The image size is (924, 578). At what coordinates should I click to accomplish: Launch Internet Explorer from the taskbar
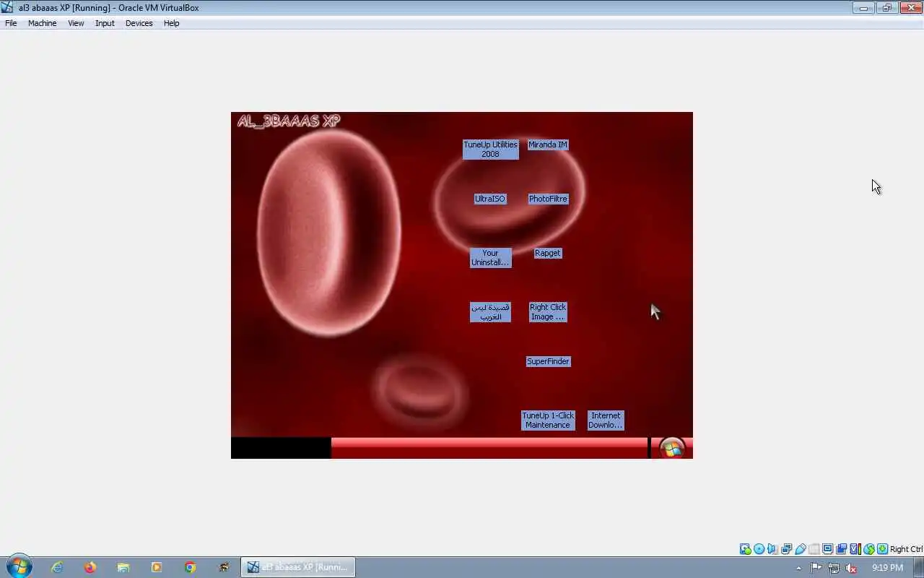57,567
